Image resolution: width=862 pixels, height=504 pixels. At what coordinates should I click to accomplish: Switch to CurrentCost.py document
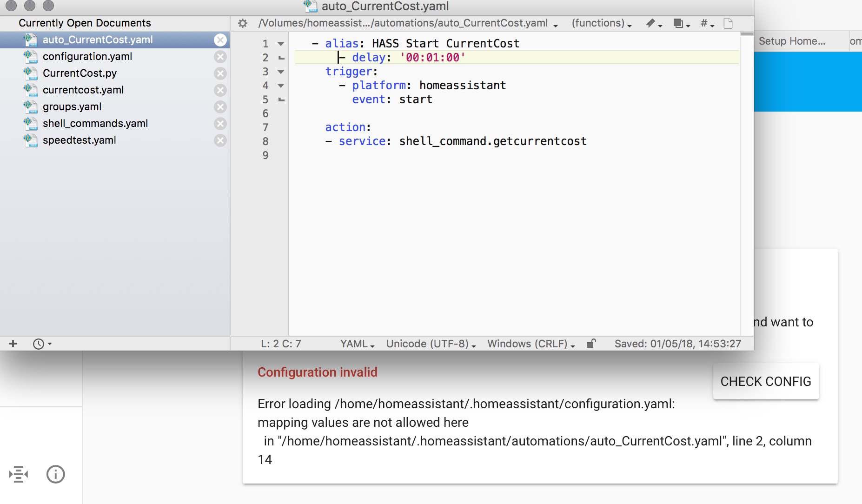tap(115, 73)
